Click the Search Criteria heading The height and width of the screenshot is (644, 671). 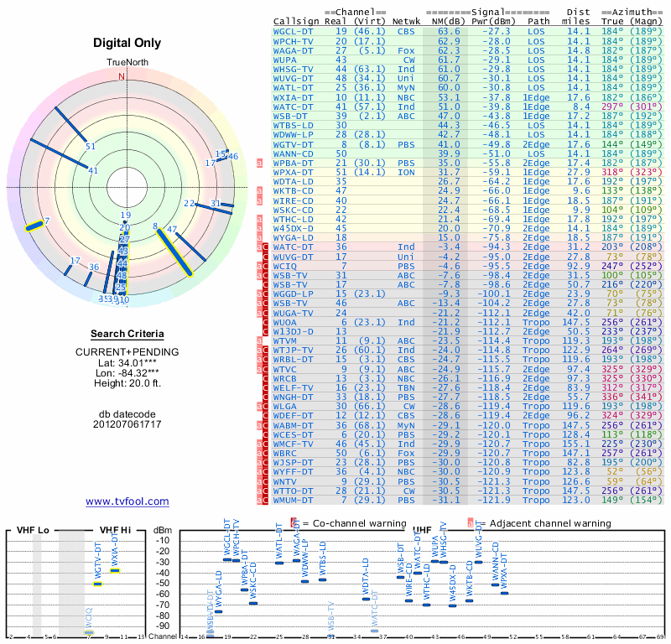click(x=127, y=334)
